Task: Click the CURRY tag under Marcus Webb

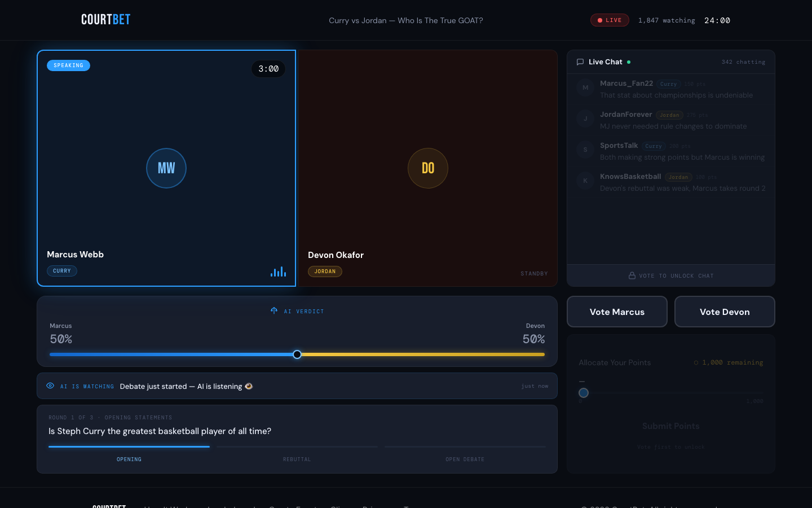Action: [x=62, y=271]
